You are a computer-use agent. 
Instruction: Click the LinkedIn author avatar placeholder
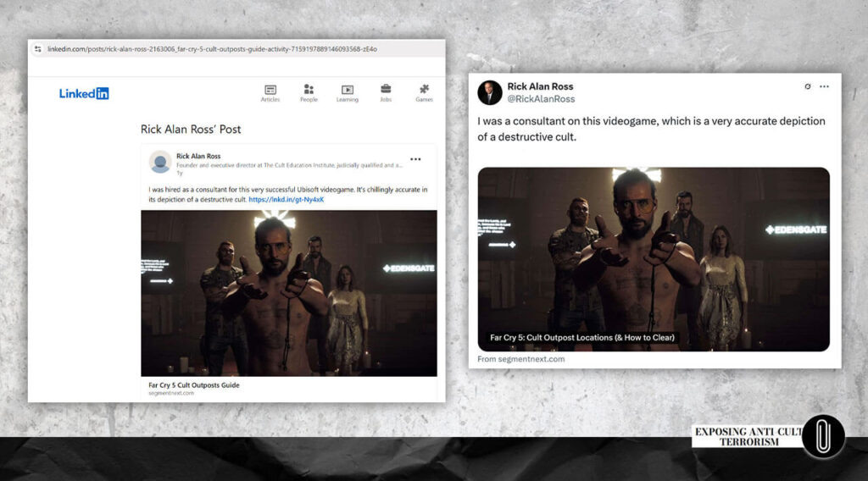point(160,162)
